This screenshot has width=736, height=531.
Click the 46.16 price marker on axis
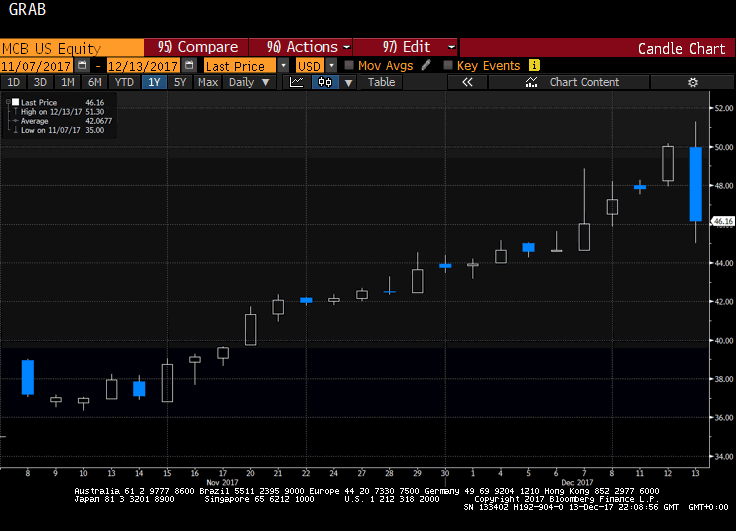(722, 220)
